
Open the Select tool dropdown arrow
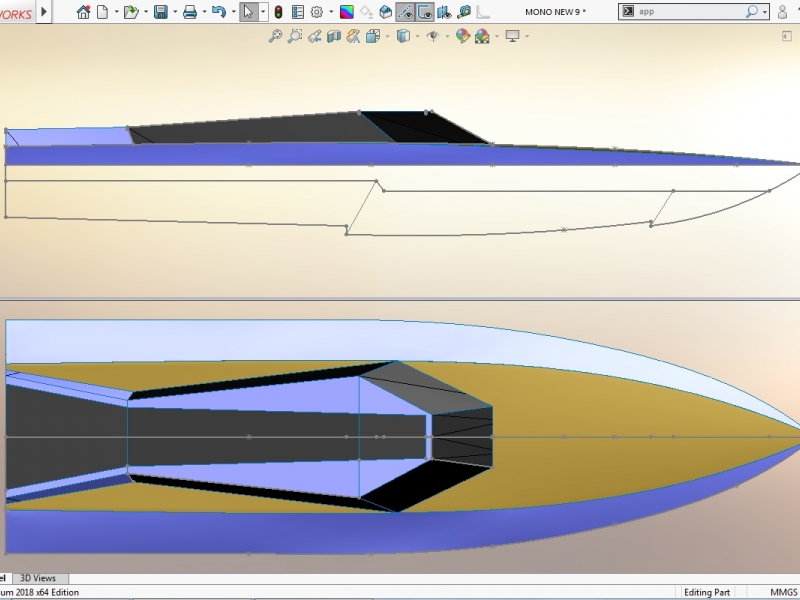pyautogui.click(x=263, y=12)
